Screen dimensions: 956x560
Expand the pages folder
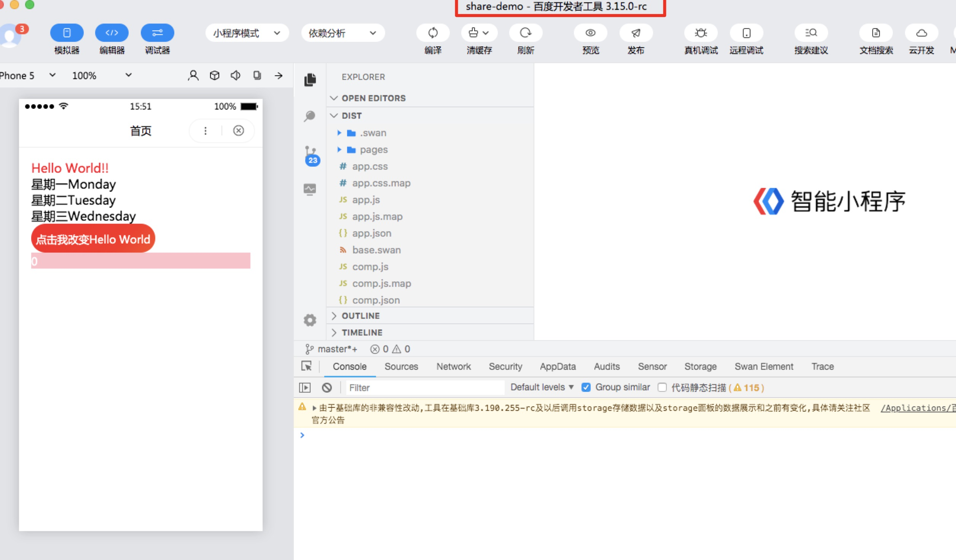pos(430,150)
